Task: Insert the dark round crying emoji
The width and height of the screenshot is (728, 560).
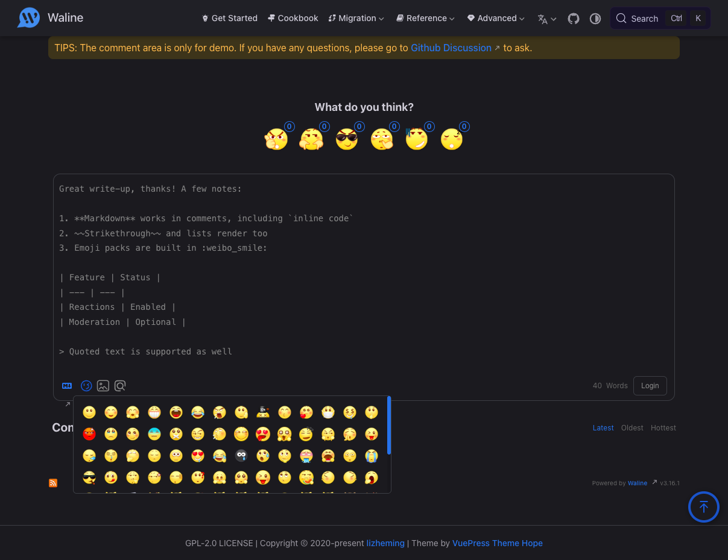Action: point(241,456)
